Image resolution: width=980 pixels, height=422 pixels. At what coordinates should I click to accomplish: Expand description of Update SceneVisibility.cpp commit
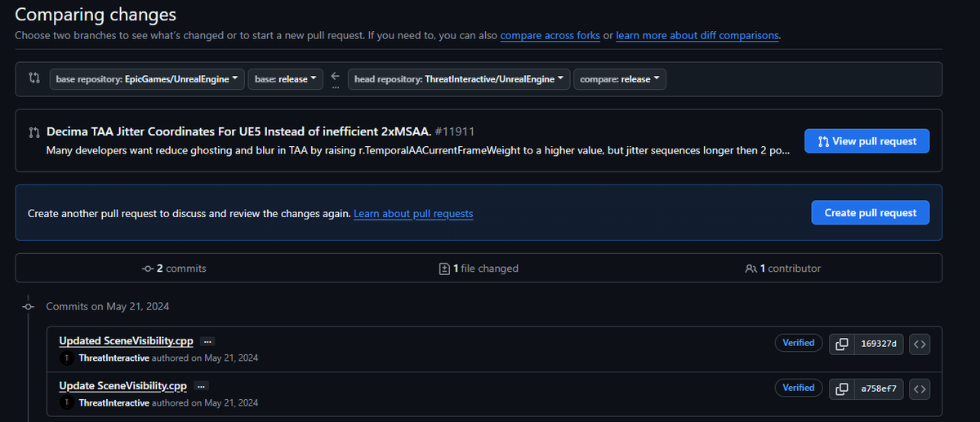click(x=201, y=385)
